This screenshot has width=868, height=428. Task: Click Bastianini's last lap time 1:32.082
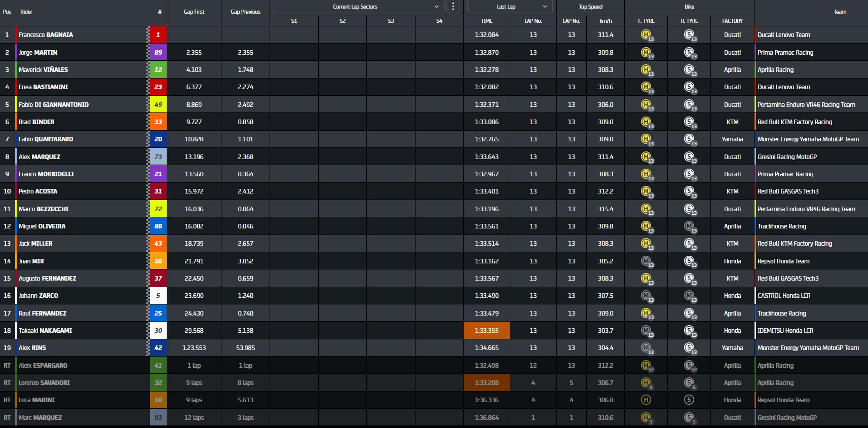pos(486,87)
